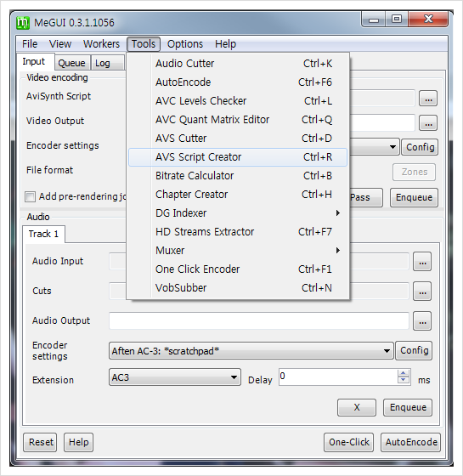Select AVS Cutter menu item
Image resolution: width=463 pixels, height=476 pixels.
pyautogui.click(x=238, y=139)
